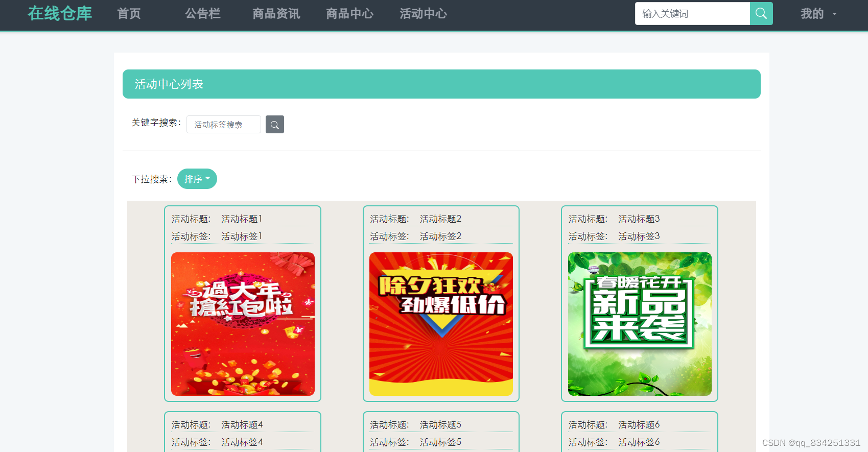Click the 下拉搜索 label
This screenshot has height=452, width=868.
(152, 179)
